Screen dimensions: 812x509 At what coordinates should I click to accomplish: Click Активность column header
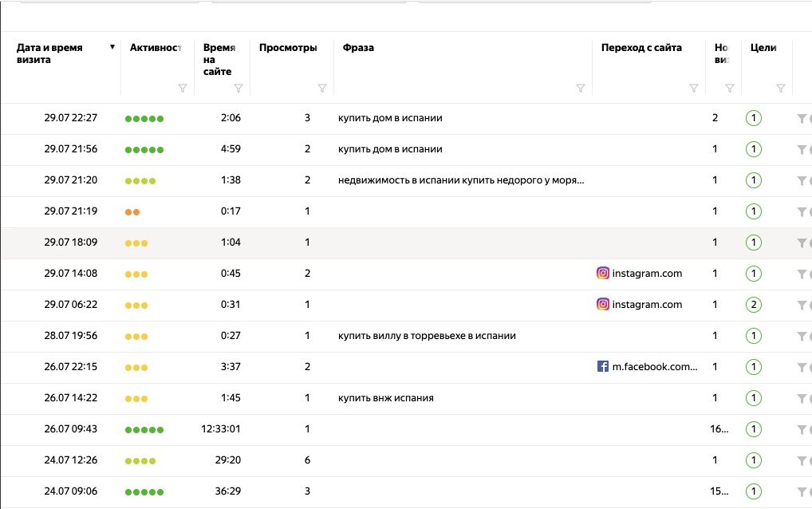(156, 48)
